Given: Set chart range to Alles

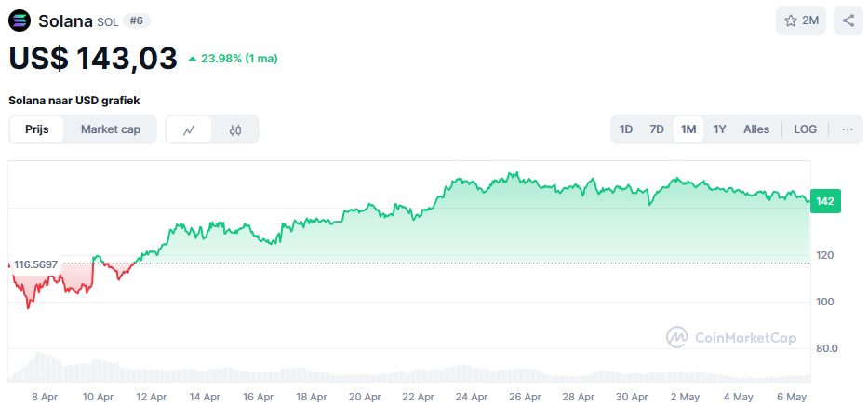Looking at the screenshot, I should [x=756, y=129].
